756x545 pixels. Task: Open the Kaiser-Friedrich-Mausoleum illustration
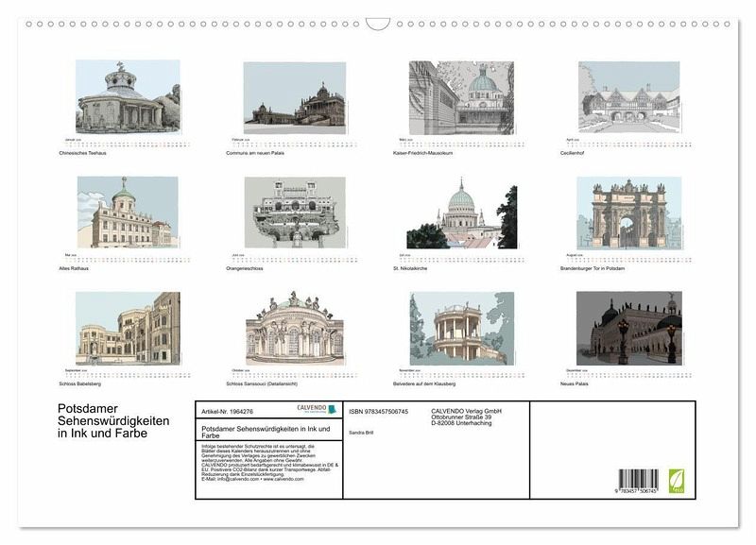point(461,98)
